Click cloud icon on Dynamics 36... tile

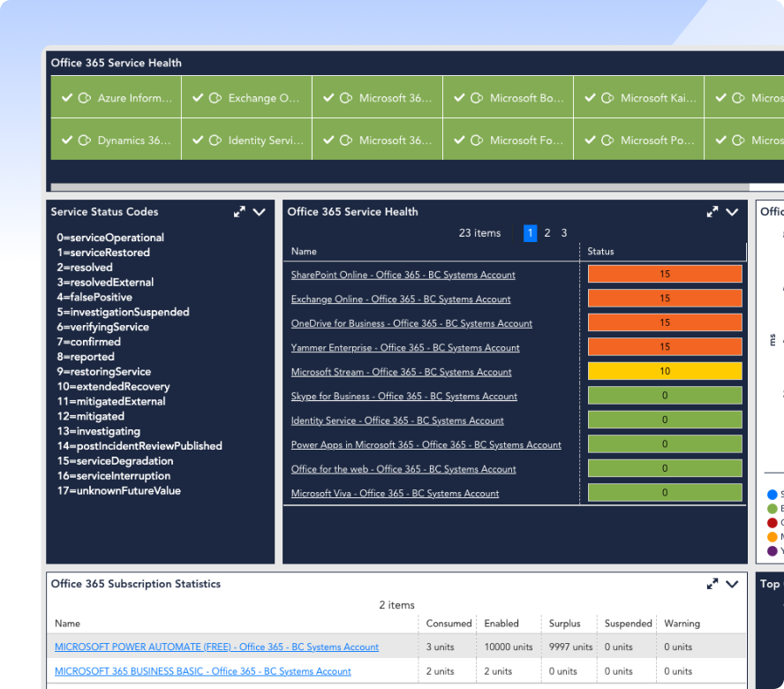85,140
